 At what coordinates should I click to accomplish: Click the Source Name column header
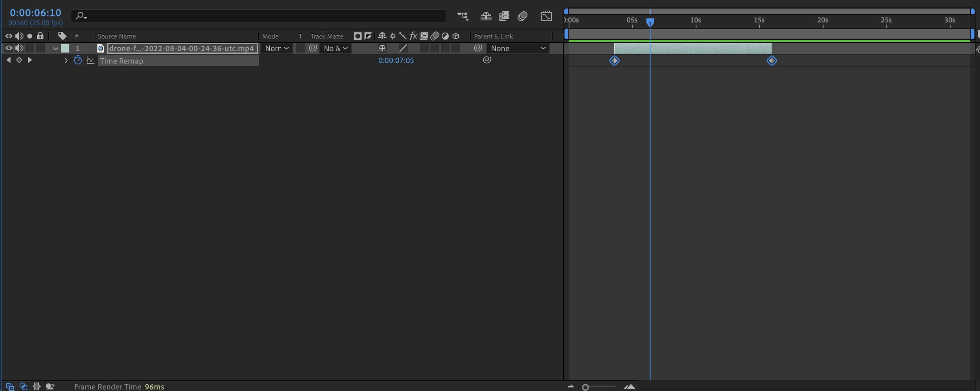click(116, 36)
